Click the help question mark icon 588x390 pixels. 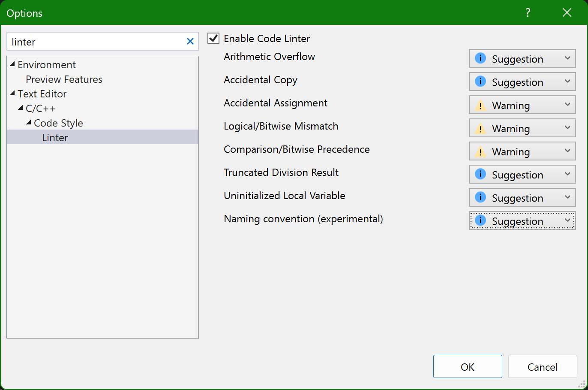528,13
